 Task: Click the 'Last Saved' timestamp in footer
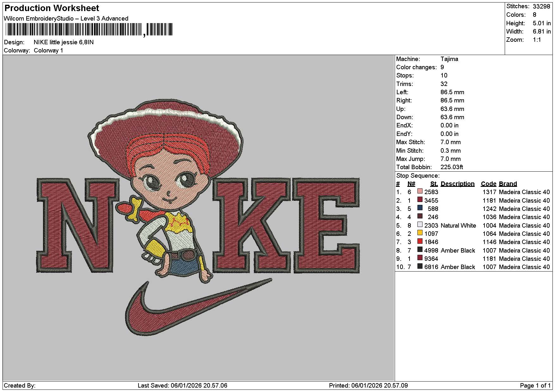(182, 385)
